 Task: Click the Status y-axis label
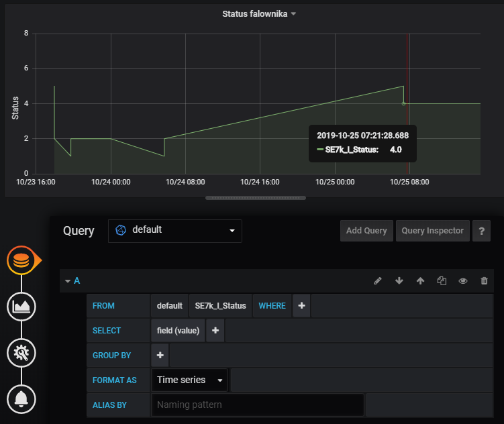[15, 108]
